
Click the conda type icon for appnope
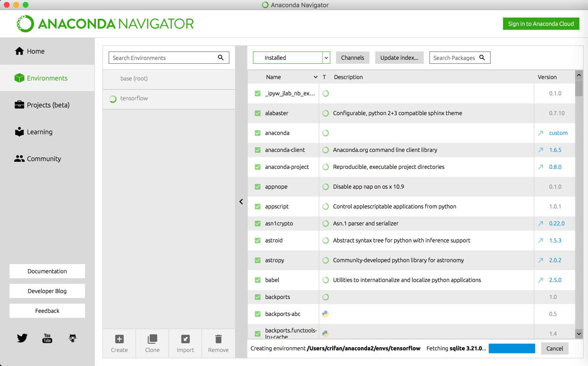(326, 187)
